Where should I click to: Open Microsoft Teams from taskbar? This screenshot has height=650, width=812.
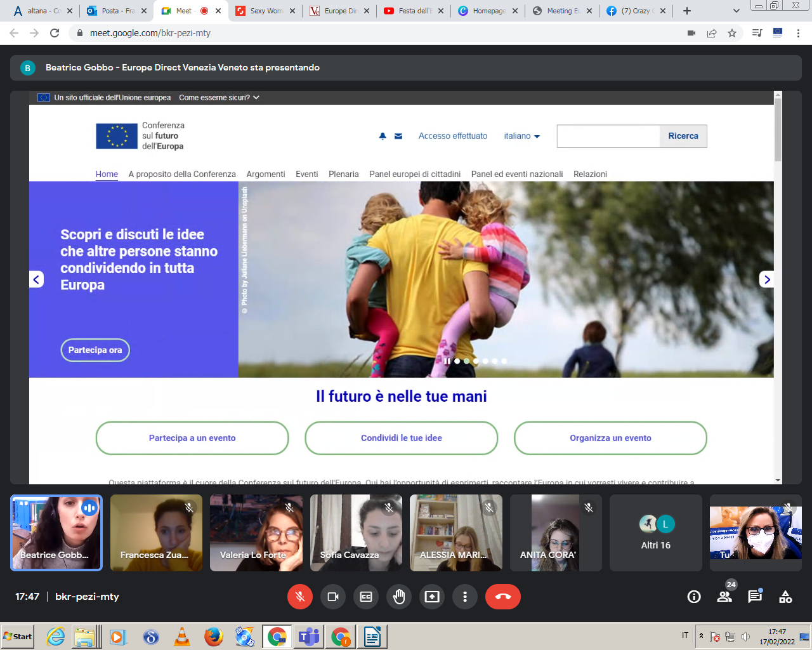click(309, 637)
